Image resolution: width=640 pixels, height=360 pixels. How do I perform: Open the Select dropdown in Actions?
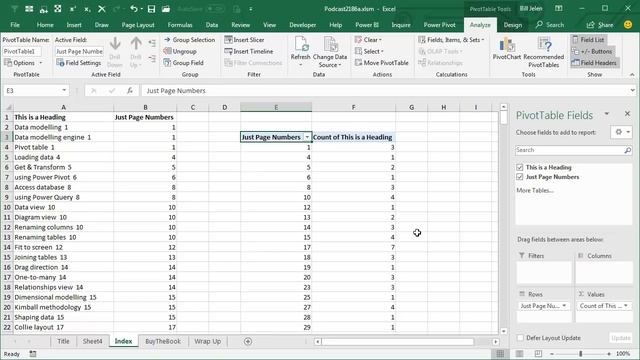click(x=369, y=51)
